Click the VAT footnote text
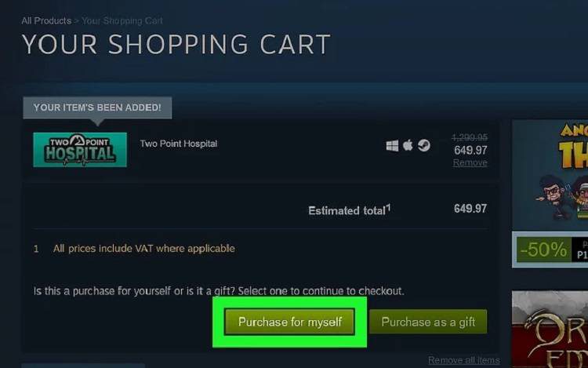The width and height of the screenshot is (588, 368). 144,248
